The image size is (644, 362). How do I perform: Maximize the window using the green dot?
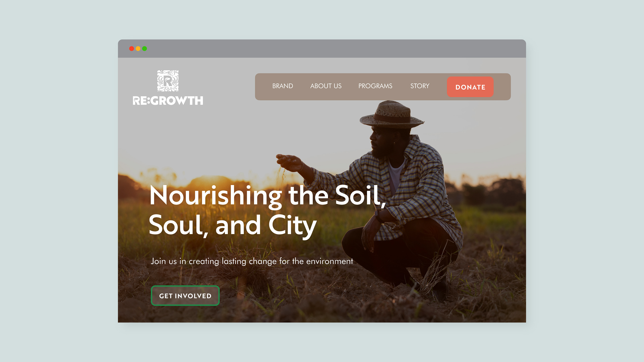pos(145,48)
